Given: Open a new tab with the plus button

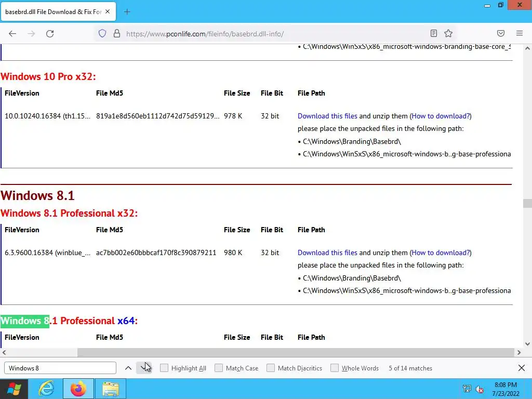Looking at the screenshot, I should [127, 12].
